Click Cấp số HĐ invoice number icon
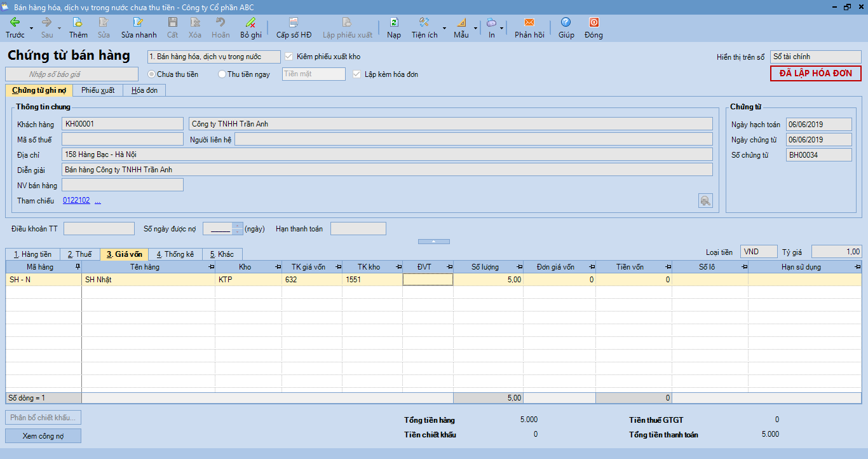868x459 pixels. tap(294, 28)
